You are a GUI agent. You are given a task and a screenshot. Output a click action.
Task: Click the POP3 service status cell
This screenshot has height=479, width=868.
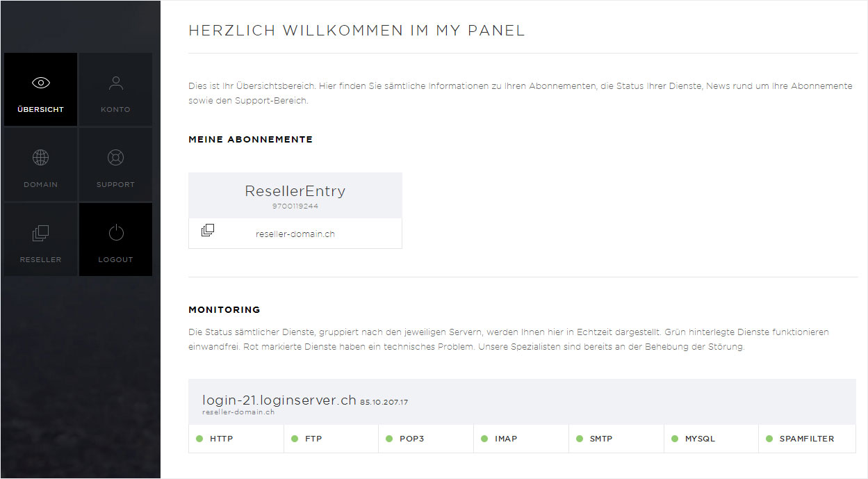tap(426, 439)
